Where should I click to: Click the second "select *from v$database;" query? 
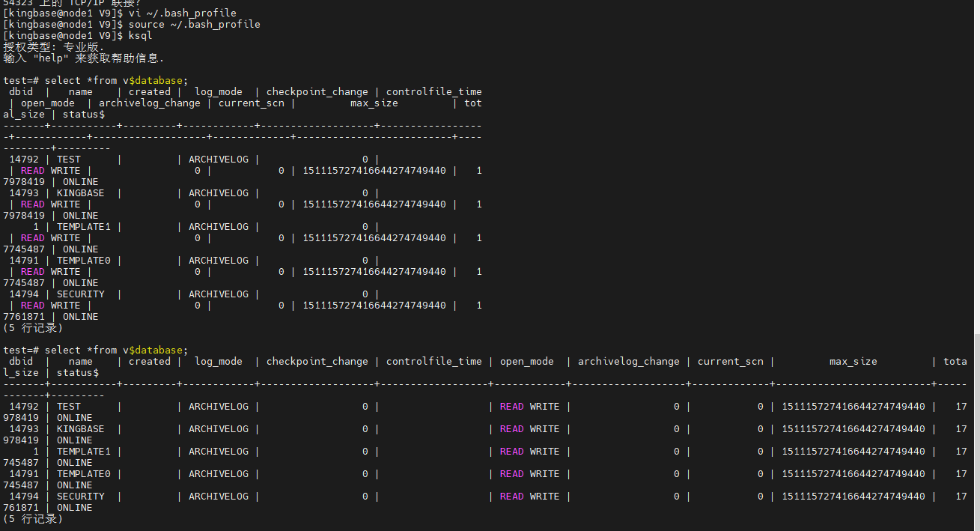click(116, 350)
